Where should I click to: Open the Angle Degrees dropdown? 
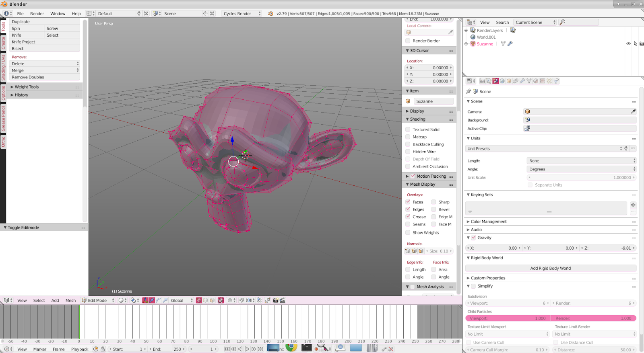coord(581,169)
